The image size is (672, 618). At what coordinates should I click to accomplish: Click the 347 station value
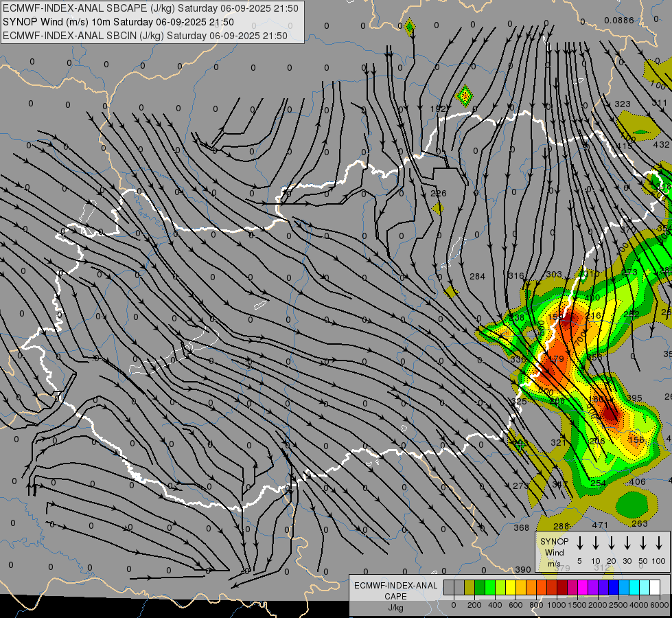coord(559,484)
